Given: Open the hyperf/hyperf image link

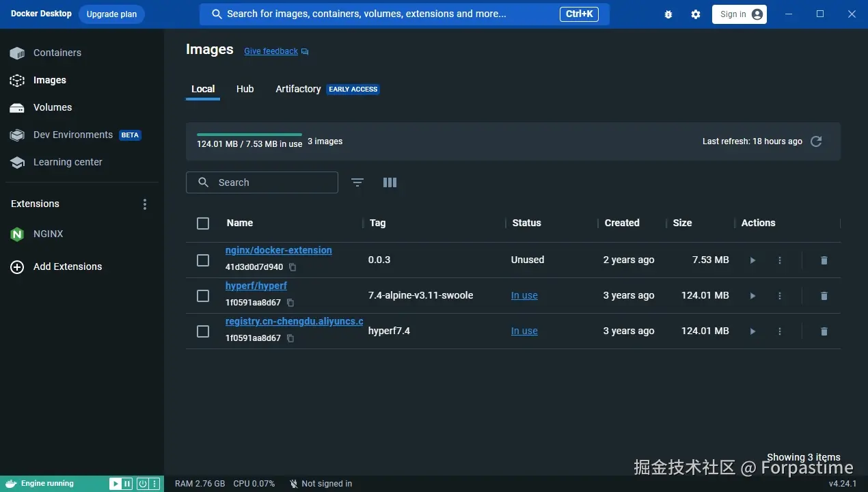Looking at the screenshot, I should pyautogui.click(x=256, y=286).
